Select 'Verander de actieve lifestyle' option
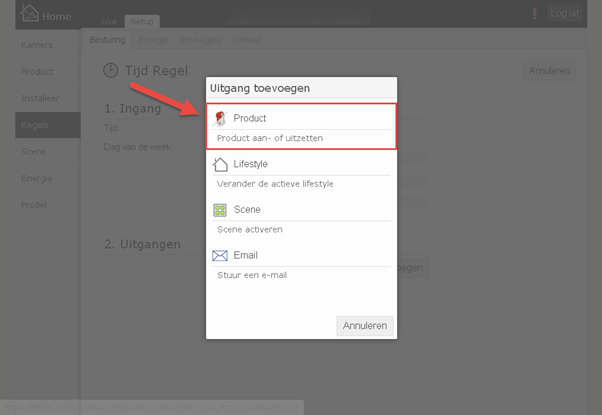The image size is (602, 415). pos(275,184)
